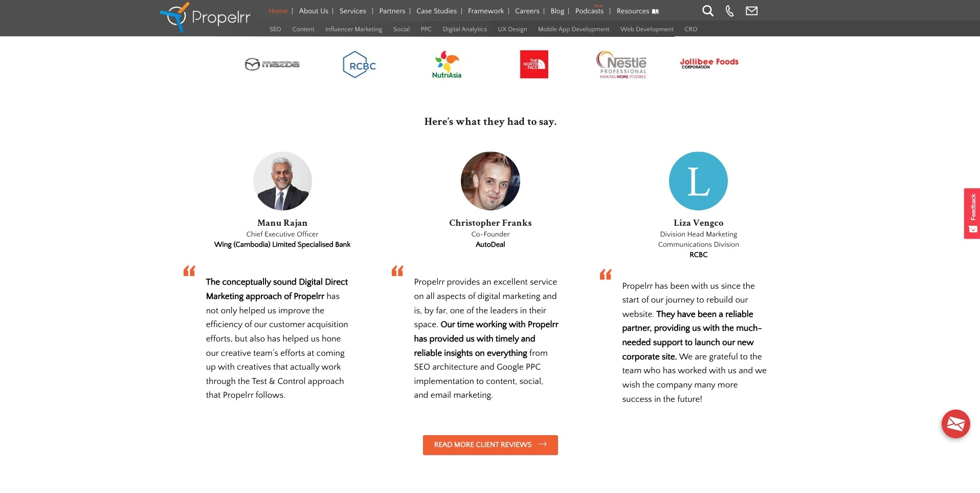Screen dimensions: 980x493
Task: Click the quote mark icon beside Manu Rajan's testimonial
Action: (x=189, y=271)
